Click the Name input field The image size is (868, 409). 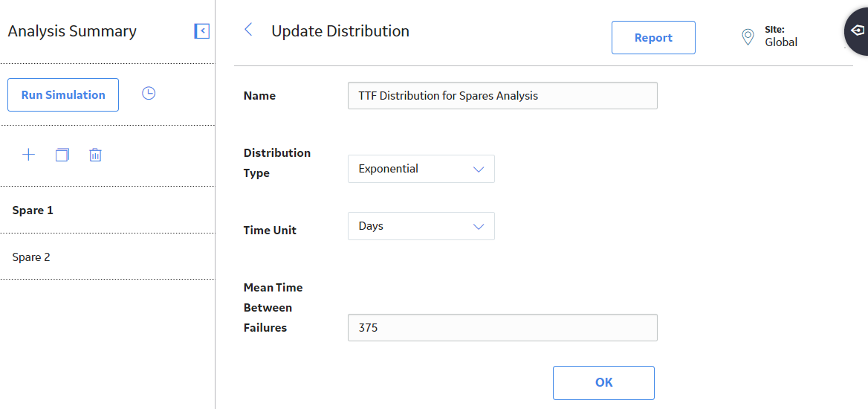tap(502, 96)
